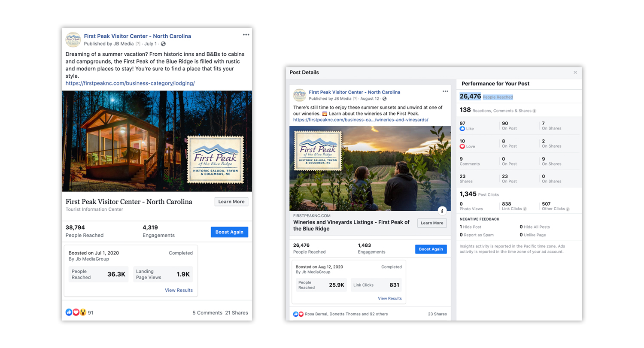Click Learn More on the lodging post
This screenshot has width=644, height=348.
pos(231,202)
